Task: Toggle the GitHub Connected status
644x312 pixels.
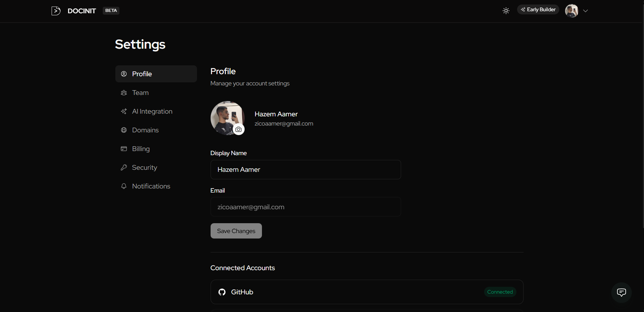Action: coord(500,292)
